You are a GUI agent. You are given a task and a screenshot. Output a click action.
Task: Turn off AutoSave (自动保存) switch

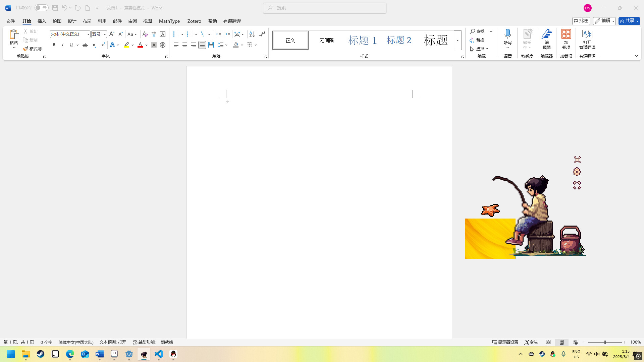pos(42,8)
